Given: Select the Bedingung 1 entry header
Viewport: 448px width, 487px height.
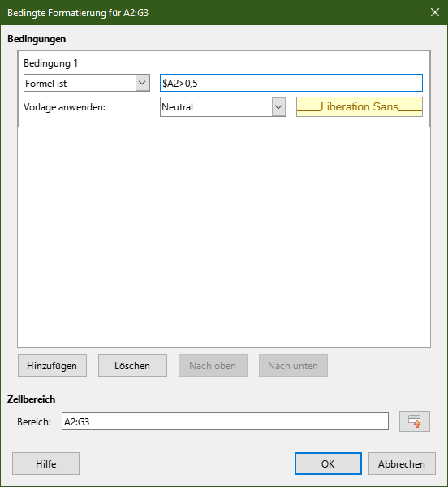Looking at the screenshot, I should 50,63.
